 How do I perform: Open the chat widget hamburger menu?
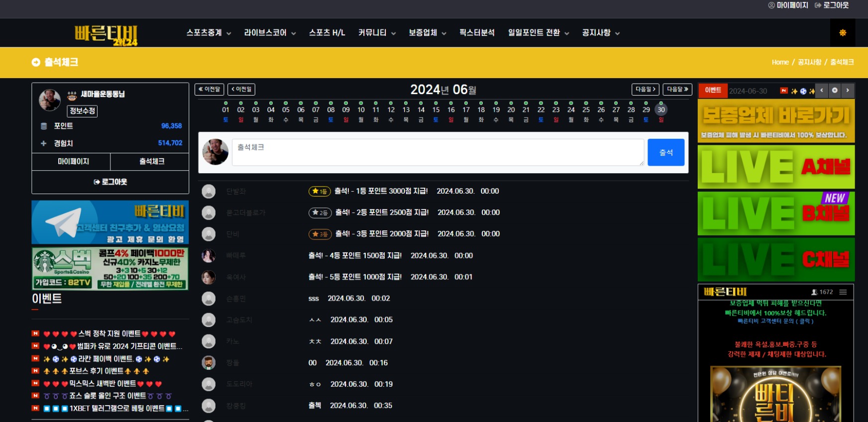coord(843,292)
